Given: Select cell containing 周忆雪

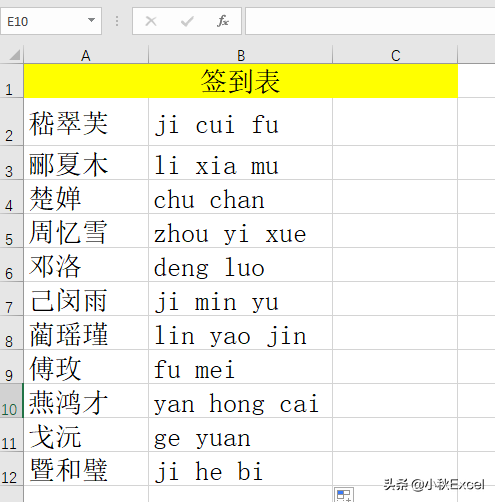Looking at the screenshot, I should pyautogui.click(x=86, y=231).
